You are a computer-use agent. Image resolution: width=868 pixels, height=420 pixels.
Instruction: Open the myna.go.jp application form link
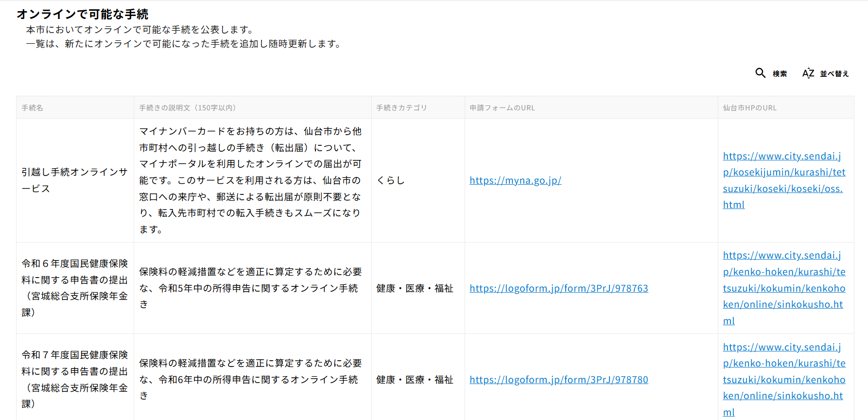pyautogui.click(x=515, y=180)
